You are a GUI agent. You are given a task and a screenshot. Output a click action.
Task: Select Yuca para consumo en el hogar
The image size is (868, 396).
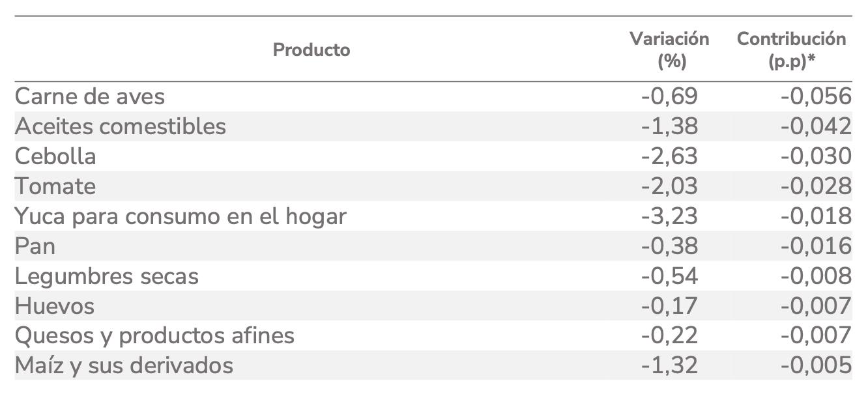181,216
